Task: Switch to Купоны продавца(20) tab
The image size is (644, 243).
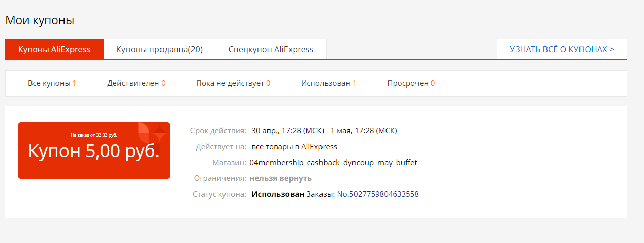Action: [159, 49]
